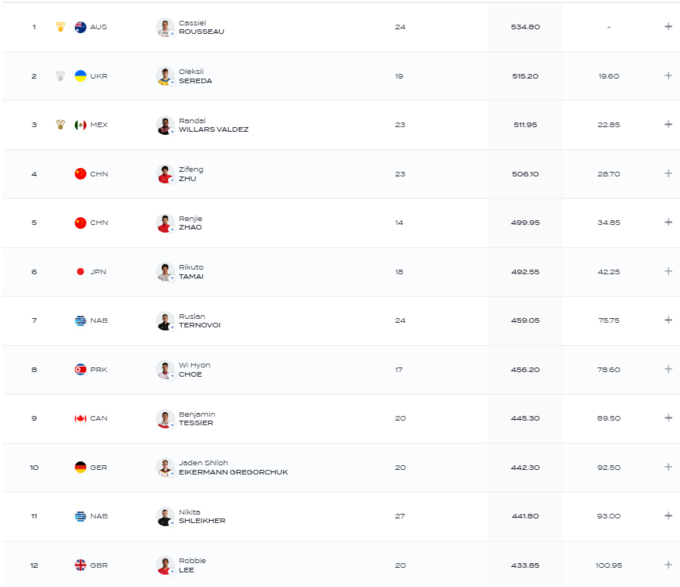Click the Canada flag icon
The width and height of the screenshot is (680, 587).
80,419
